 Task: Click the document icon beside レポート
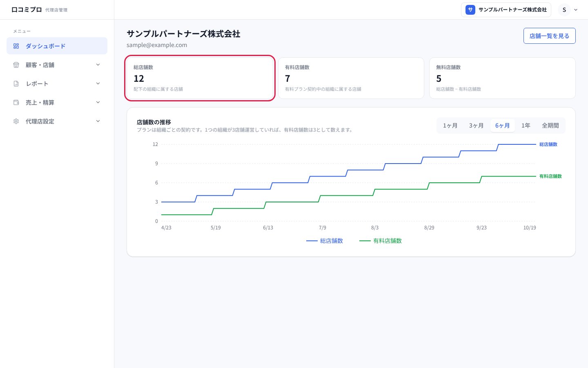pyautogui.click(x=16, y=84)
